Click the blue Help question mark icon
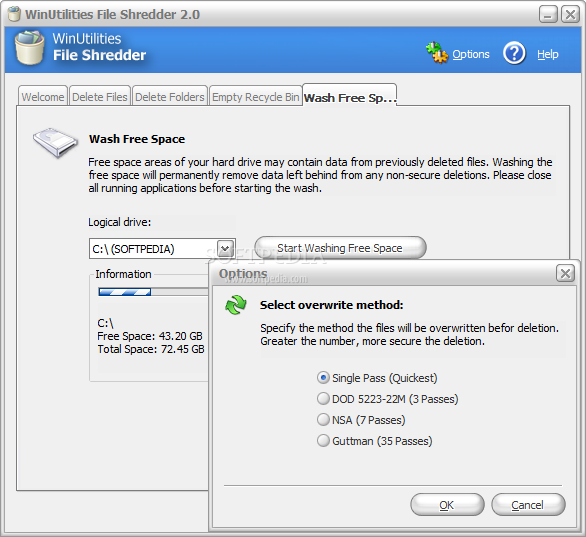This screenshot has height=537, width=586. click(x=514, y=53)
